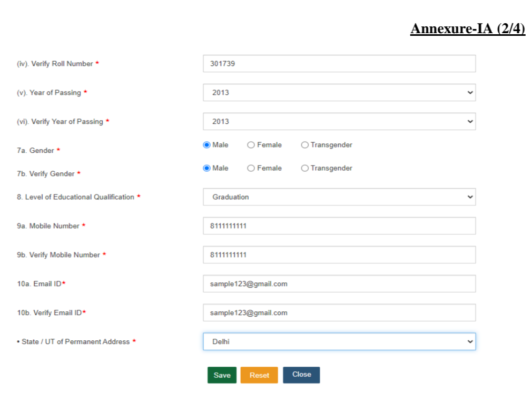This screenshot has width=532, height=402.
Task: Select the Email ID text box
Action: click(339, 284)
